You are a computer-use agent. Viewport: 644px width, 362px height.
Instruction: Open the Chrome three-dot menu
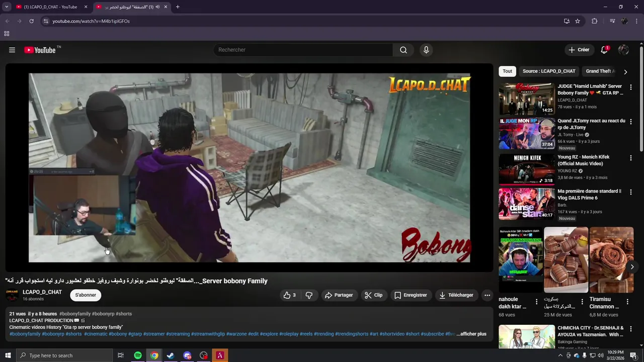(637, 21)
